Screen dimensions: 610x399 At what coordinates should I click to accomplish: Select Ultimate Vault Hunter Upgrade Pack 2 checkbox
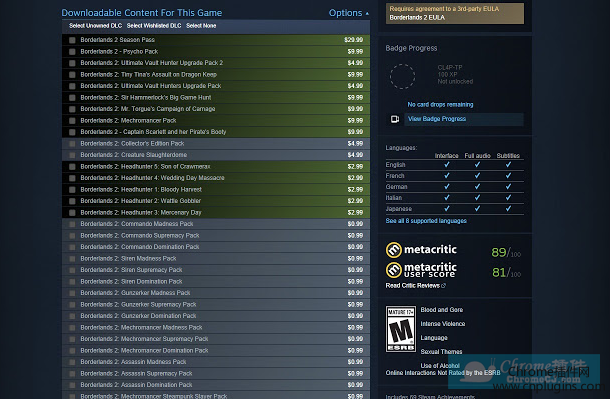(x=72, y=63)
